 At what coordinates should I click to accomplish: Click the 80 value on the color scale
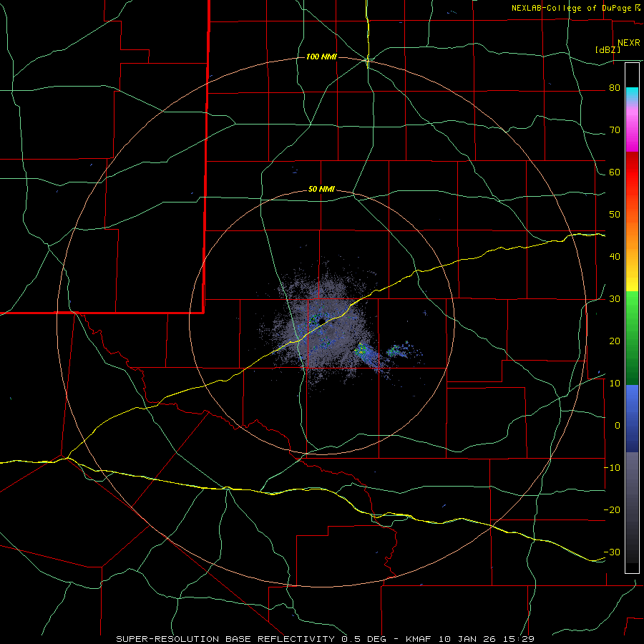tap(615, 88)
